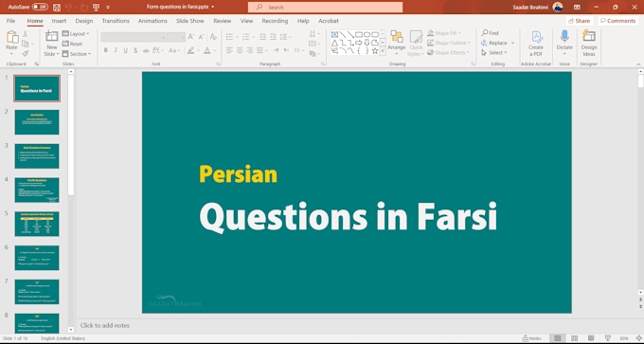Screen dimensions: 644x344
Task: Open the Acrobat tab
Action: click(x=329, y=21)
